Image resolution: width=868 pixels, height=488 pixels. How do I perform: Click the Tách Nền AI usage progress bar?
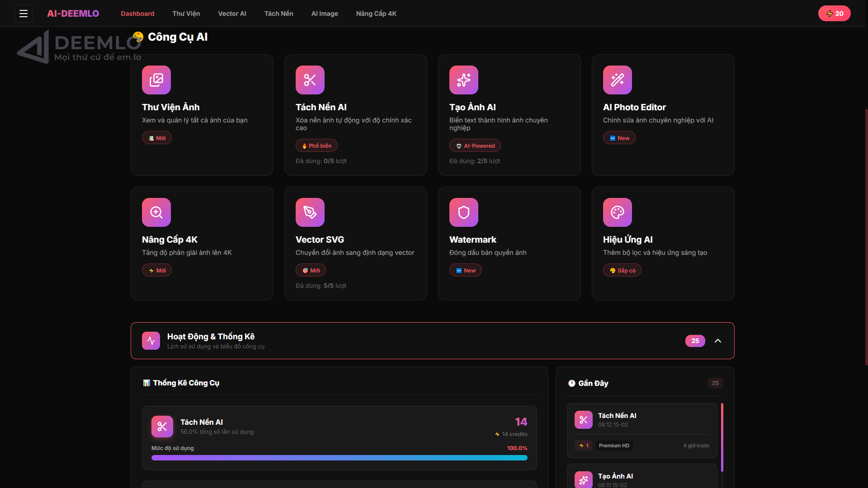(x=339, y=458)
